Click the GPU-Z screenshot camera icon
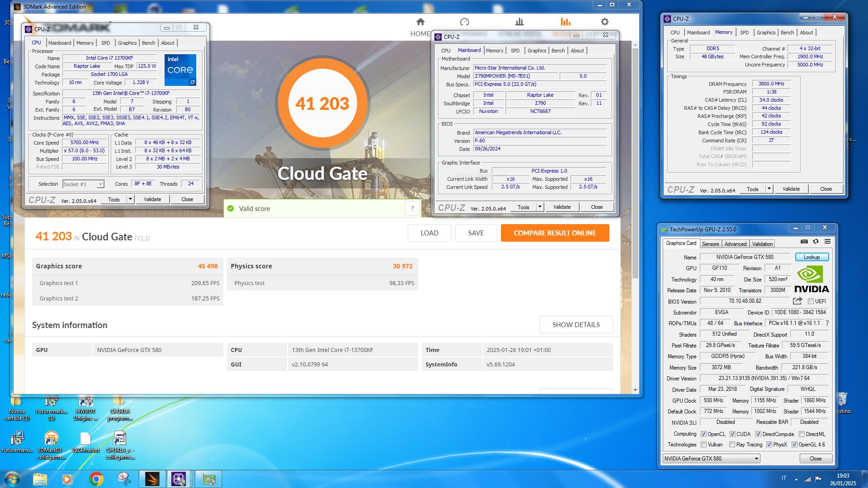868x488 pixels. (x=804, y=241)
